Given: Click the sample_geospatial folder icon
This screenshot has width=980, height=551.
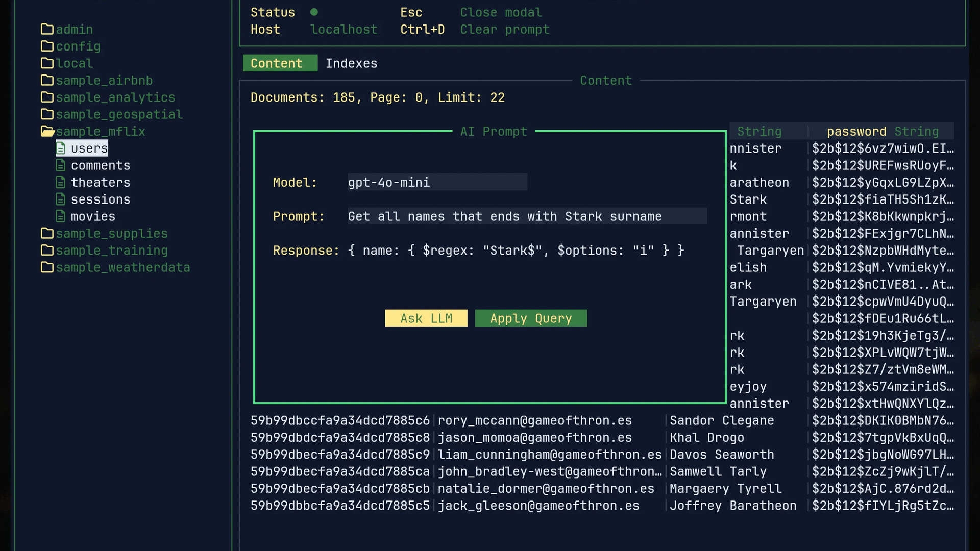Looking at the screenshot, I should click(47, 114).
